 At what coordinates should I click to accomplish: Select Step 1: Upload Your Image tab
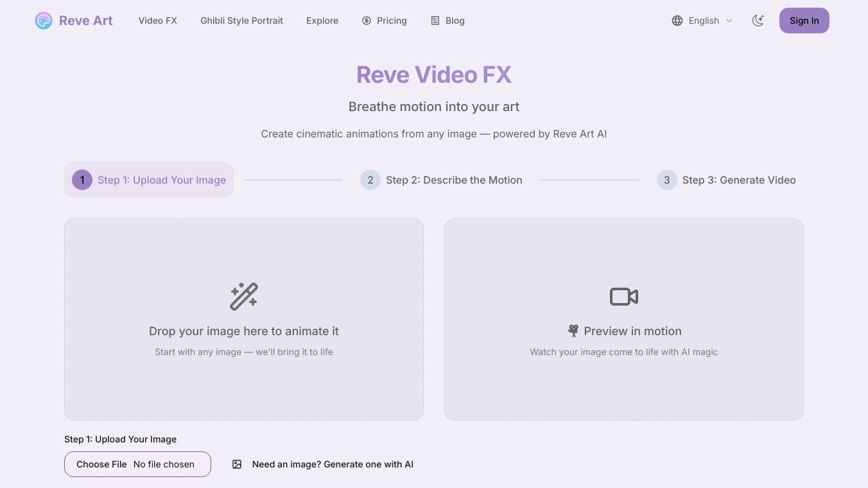[149, 180]
